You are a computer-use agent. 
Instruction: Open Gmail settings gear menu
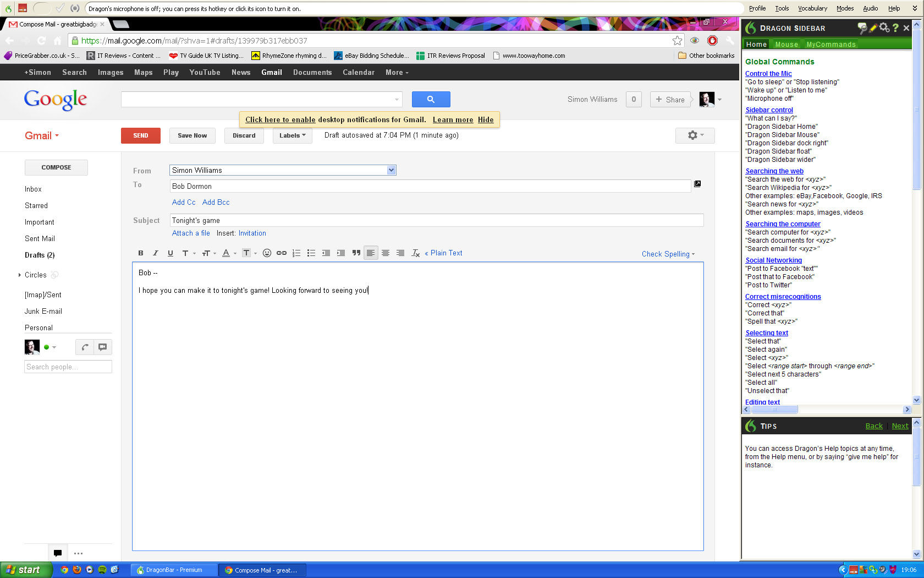pos(695,135)
